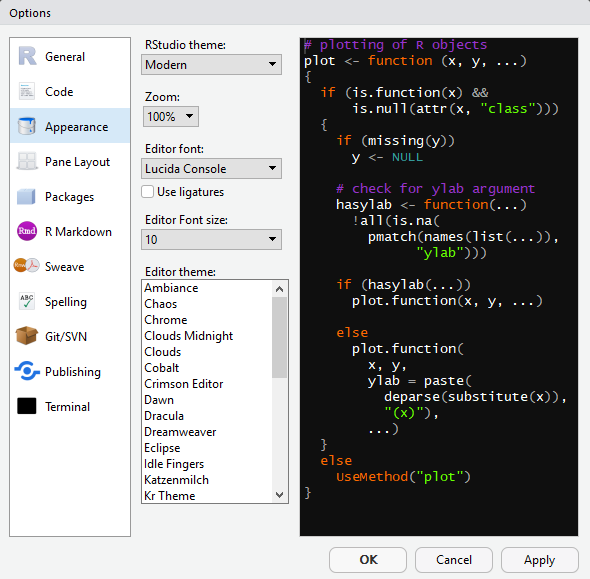Click the theme list scroll down arrow
This screenshot has height=579, width=590.
coord(279,494)
